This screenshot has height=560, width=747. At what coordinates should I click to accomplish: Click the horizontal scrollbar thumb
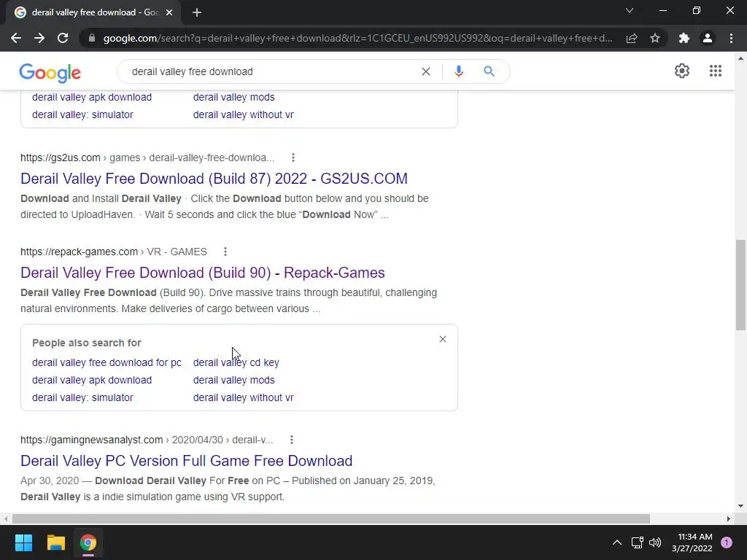331,518
